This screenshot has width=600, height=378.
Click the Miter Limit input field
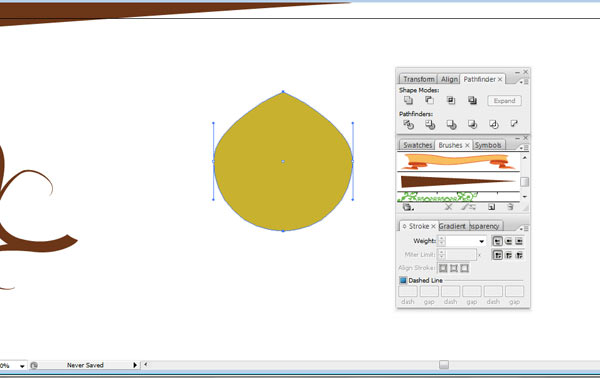tap(461, 254)
